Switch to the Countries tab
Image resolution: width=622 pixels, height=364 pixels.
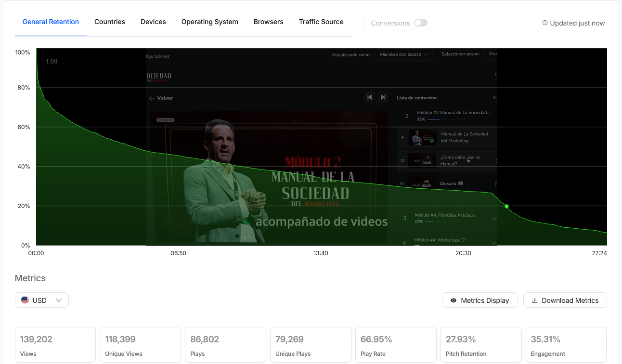[110, 22]
